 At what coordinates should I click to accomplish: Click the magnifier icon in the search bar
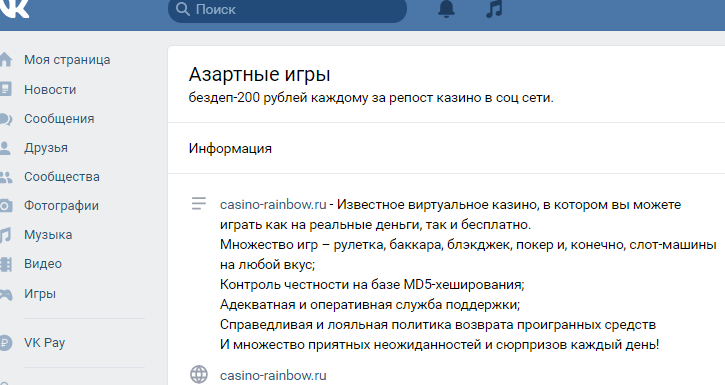(183, 9)
